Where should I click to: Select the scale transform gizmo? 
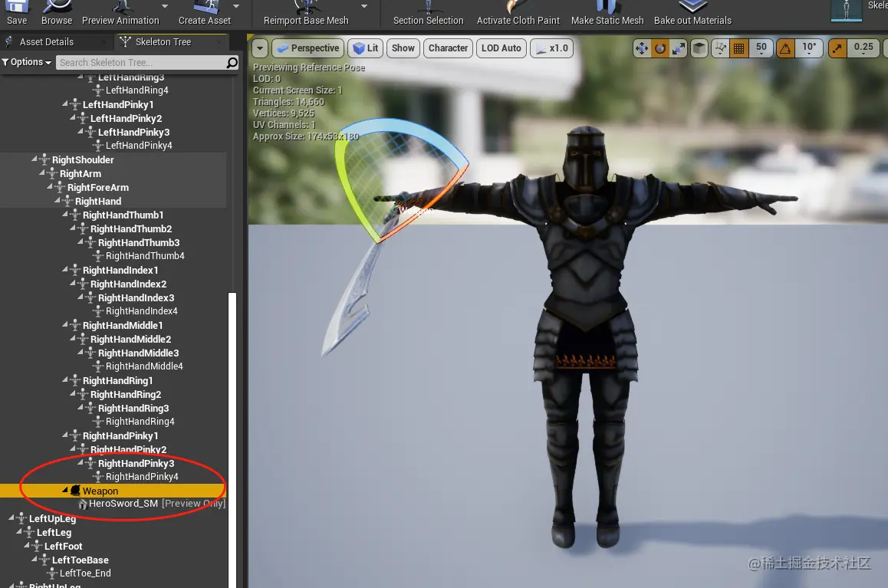pyautogui.click(x=679, y=48)
